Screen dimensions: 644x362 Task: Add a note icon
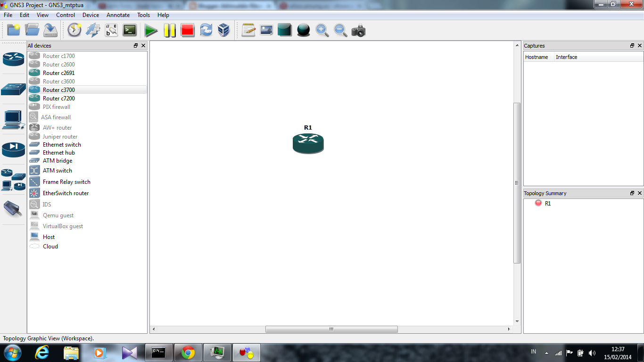(248, 30)
